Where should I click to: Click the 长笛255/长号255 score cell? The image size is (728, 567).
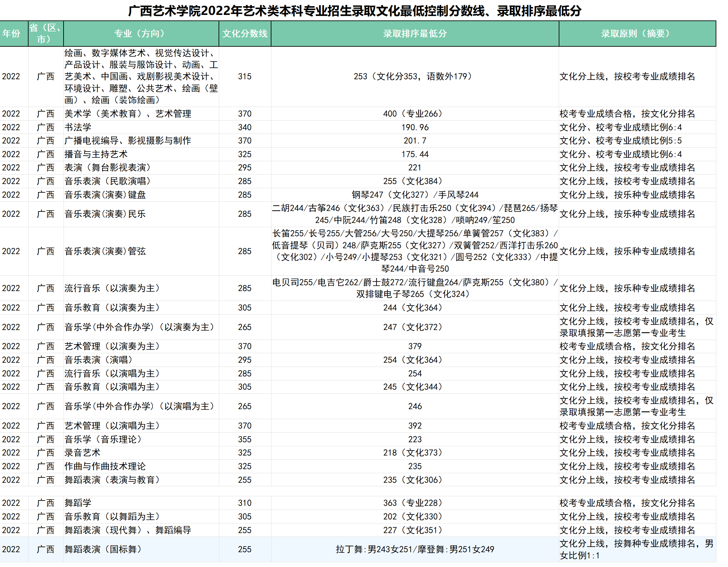pos(415,251)
